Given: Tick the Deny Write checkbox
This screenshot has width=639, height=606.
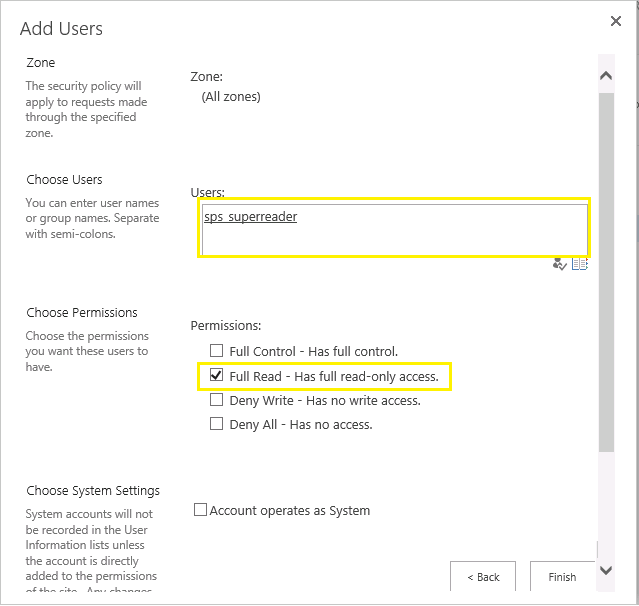Looking at the screenshot, I should pyautogui.click(x=217, y=400).
